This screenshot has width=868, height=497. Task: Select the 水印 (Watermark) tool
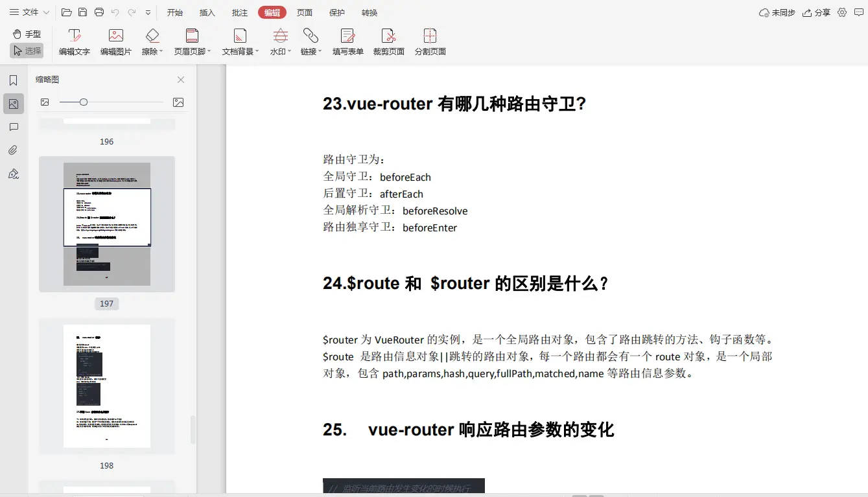click(278, 41)
